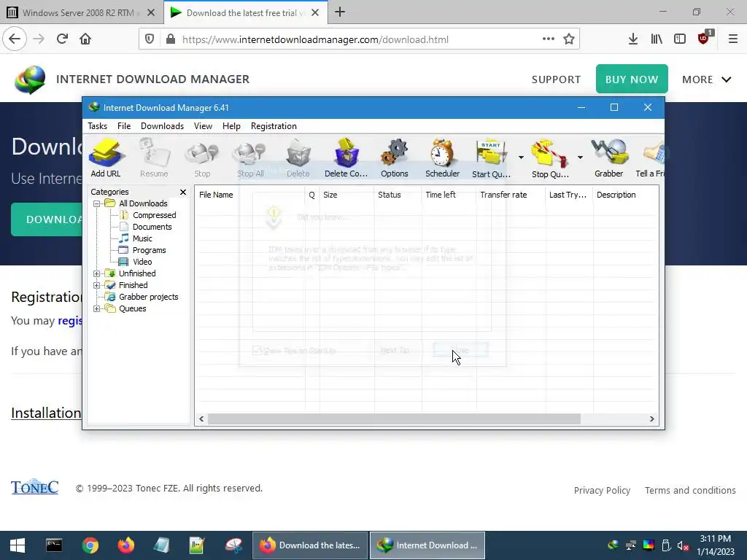Expand the Unfinished tree node

click(97, 274)
